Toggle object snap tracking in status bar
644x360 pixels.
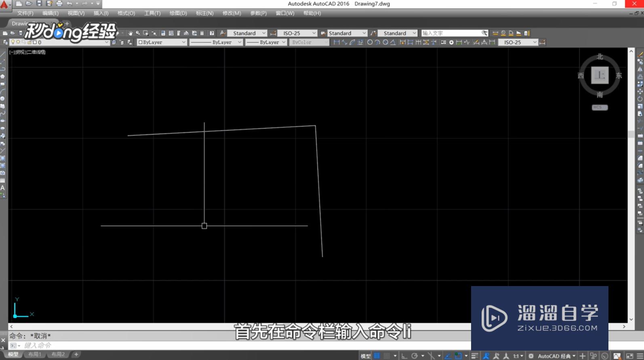pyautogui.click(x=448, y=356)
